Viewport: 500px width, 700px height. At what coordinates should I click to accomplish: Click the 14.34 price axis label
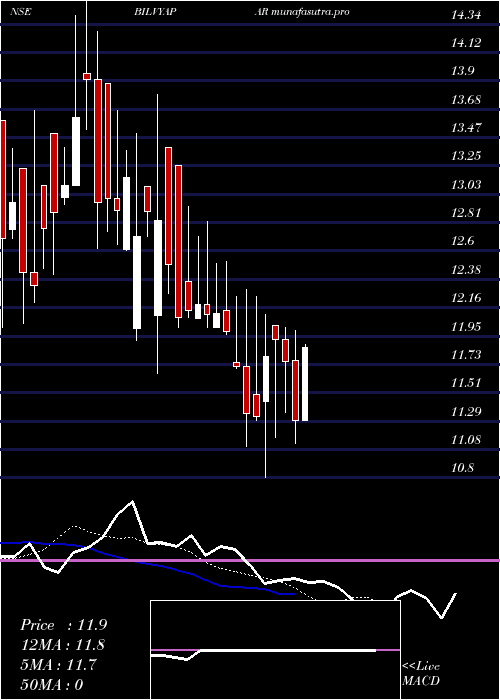click(x=466, y=16)
